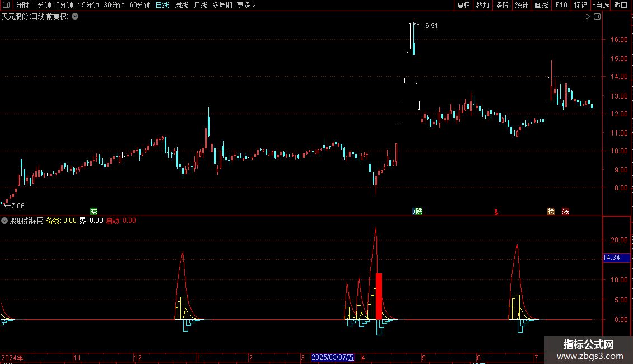Switch to the 60分钟 period
The width and height of the screenshot is (633, 364).
[x=140, y=5]
